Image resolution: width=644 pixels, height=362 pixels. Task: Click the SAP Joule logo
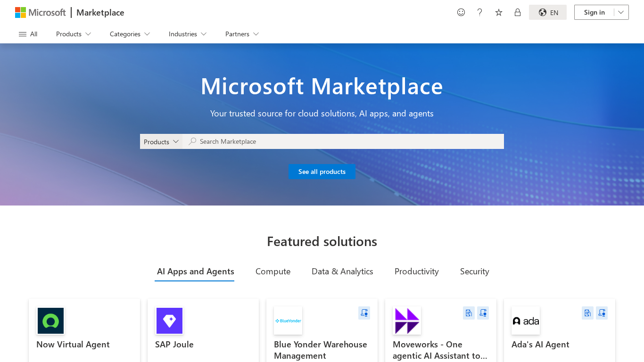pos(169,321)
